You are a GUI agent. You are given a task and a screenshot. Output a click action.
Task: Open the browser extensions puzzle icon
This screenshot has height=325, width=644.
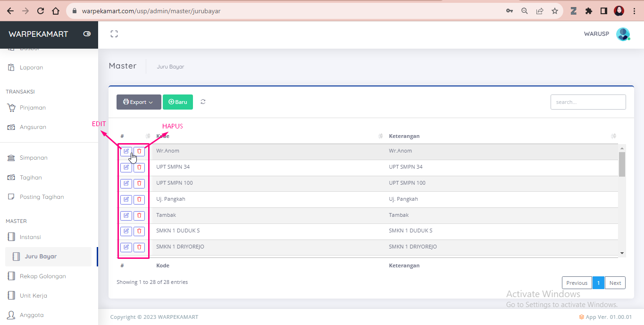[588, 11]
